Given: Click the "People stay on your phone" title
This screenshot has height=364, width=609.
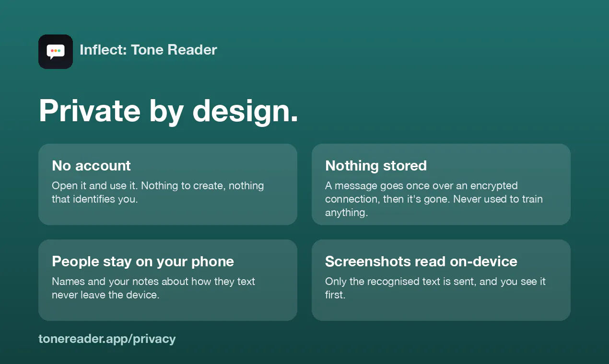Looking at the screenshot, I should pos(143,262).
